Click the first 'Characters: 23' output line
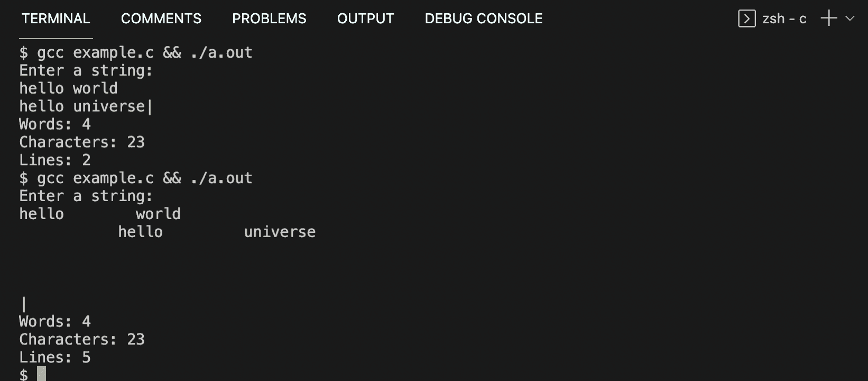Viewport: 868px width, 381px height. (x=82, y=142)
